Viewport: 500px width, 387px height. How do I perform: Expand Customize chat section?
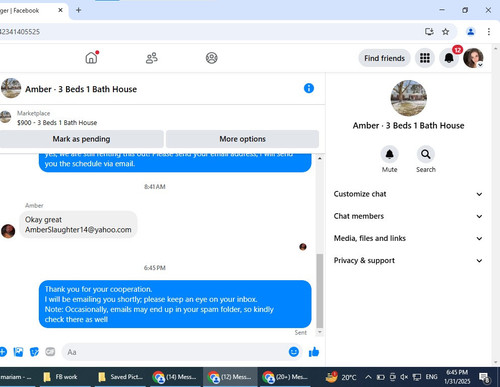coord(408,194)
